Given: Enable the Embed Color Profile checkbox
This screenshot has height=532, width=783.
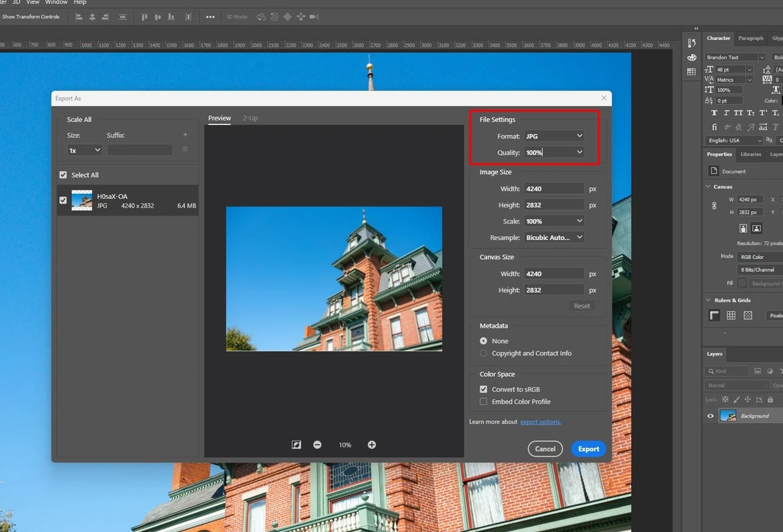Looking at the screenshot, I should click(x=483, y=402).
